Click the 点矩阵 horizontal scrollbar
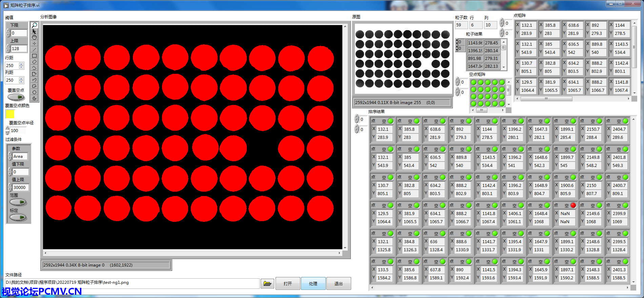Screen dimensions: 644x298 coord(573,99)
